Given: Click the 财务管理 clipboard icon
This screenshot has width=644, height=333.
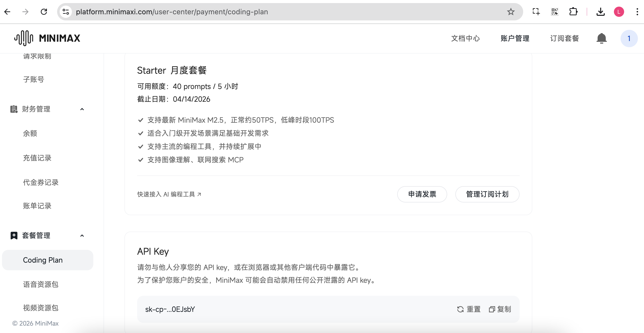Looking at the screenshot, I should point(14,109).
